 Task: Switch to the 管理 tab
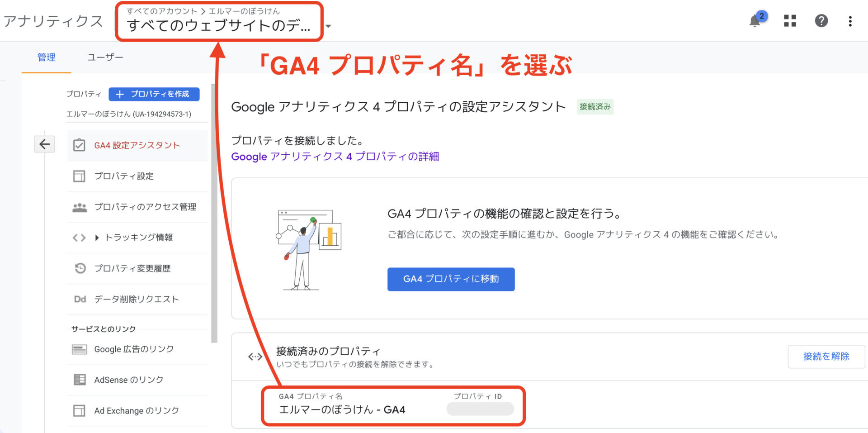coord(46,57)
